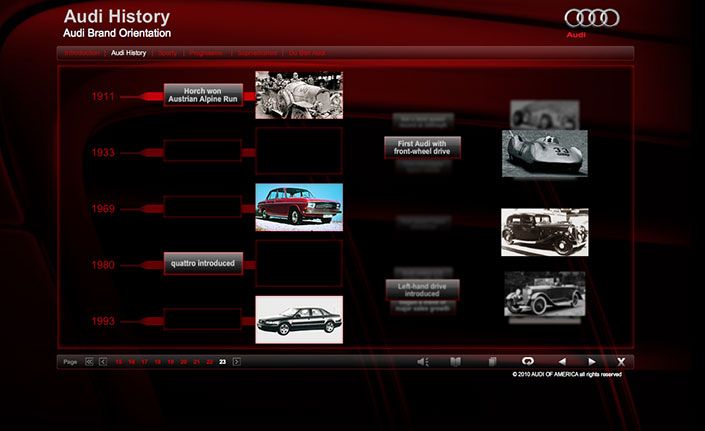Advance with the right triangle arrow
Image resolution: width=705 pixels, height=431 pixels.
592,361
